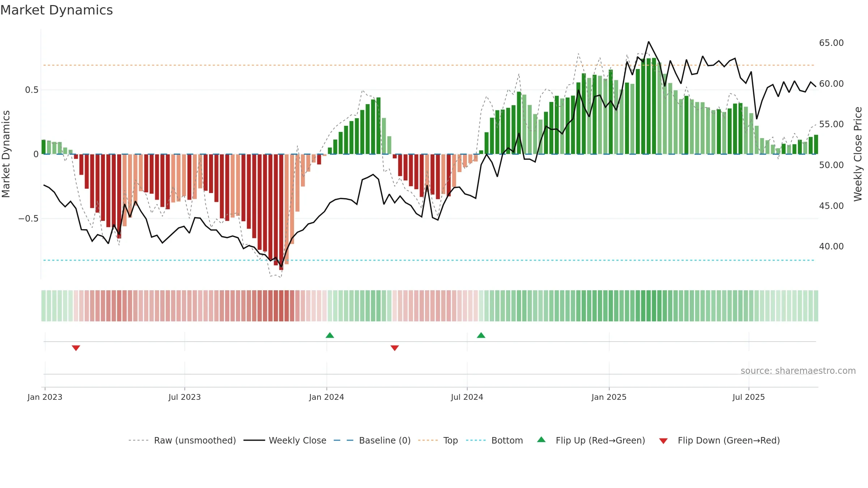Click the −0.5 left axis tick label
This screenshot has height=488, width=868.
click(x=28, y=219)
